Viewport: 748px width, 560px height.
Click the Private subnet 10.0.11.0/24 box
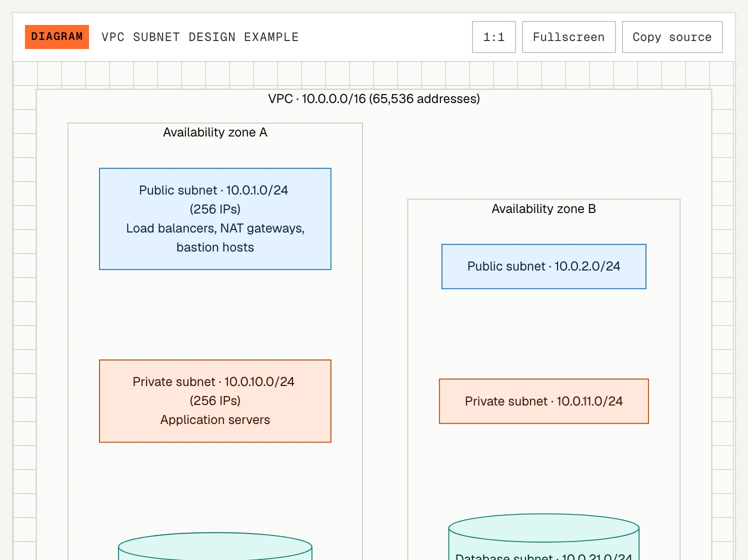544,401
